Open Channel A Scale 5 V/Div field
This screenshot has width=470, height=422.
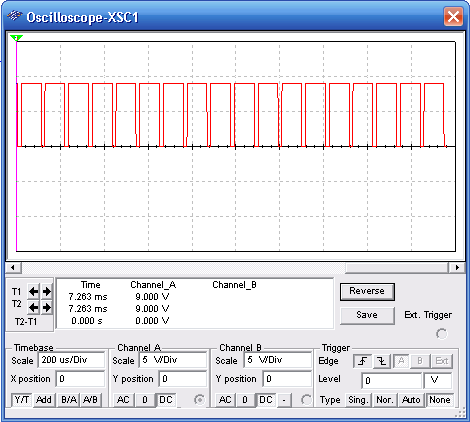[173, 360]
